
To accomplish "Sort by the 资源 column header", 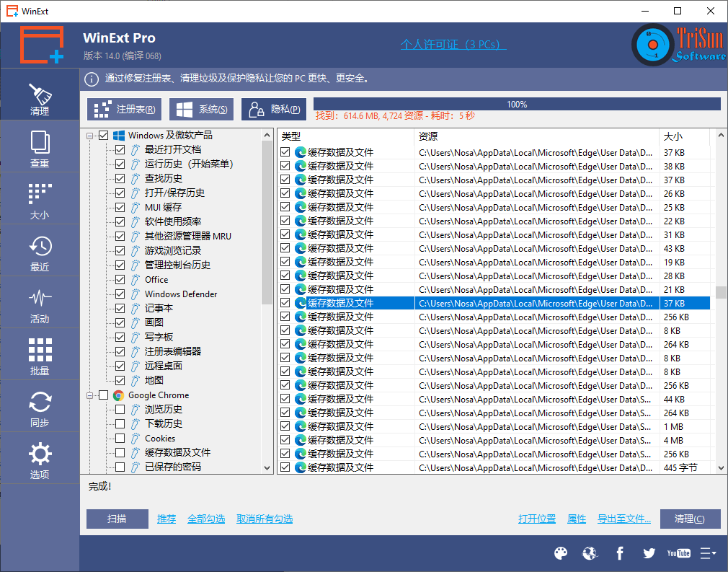I will click(537, 136).
